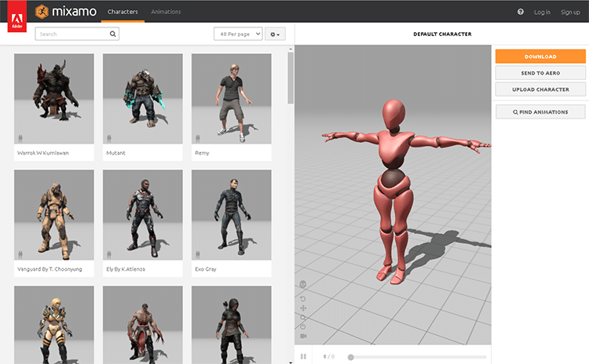This screenshot has height=364, width=589.
Task: Open the 48 Per page dropdown
Action: pyautogui.click(x=237, y=35)
